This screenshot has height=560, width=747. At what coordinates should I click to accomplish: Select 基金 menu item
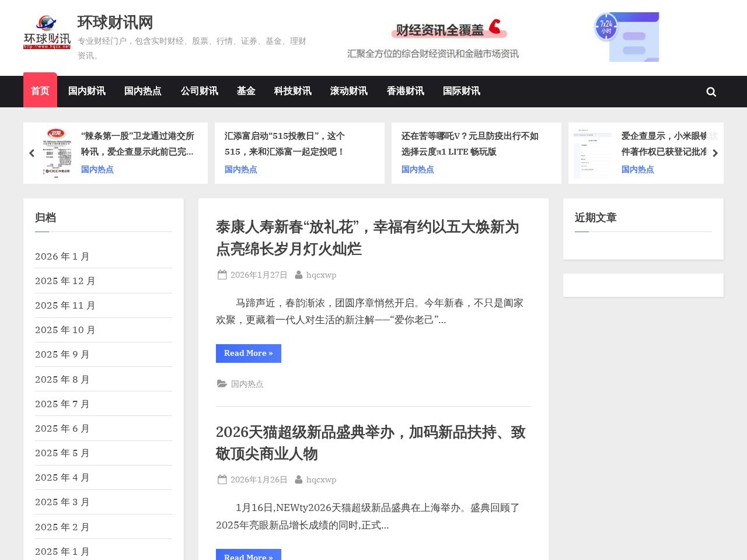(x=246, y=91)
